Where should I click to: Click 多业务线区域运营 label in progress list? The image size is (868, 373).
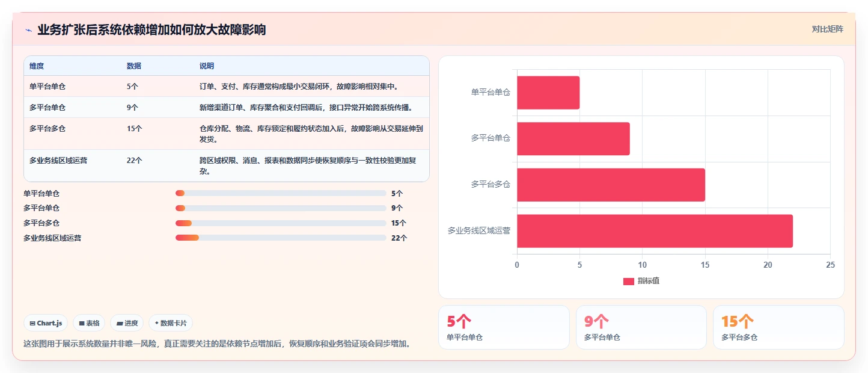pos(52,238)
